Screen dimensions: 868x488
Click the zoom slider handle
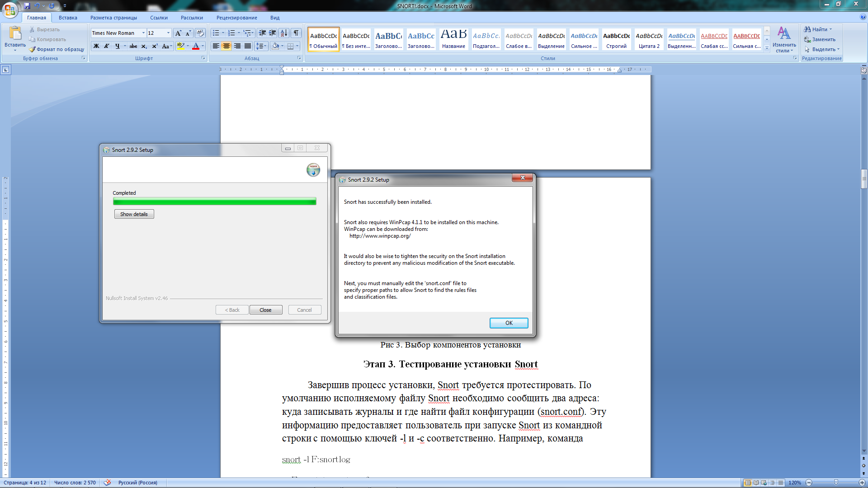836,483
